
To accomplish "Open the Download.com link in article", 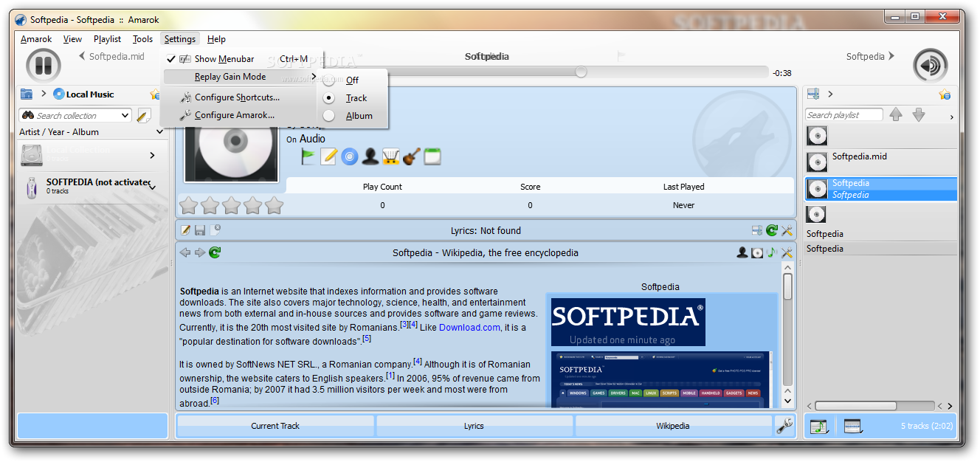I will pos(469,327).
